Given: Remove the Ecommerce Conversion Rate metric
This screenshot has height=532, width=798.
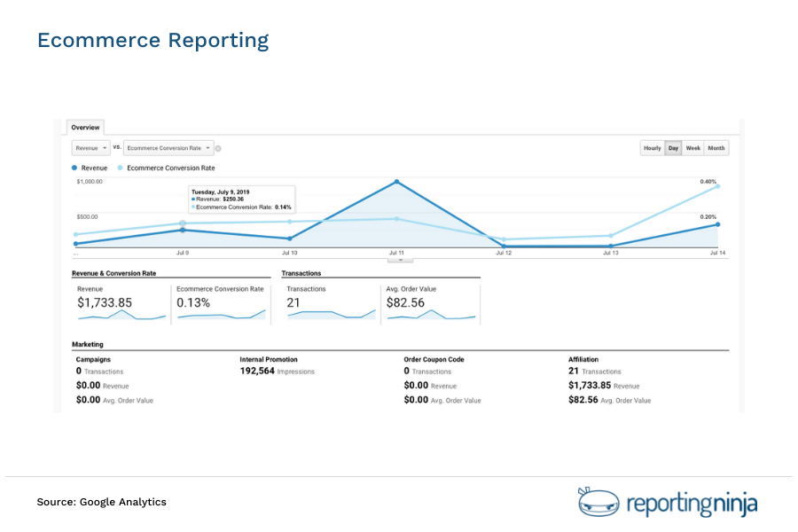Looking at the screenshot, I should [x=219, y=148].
